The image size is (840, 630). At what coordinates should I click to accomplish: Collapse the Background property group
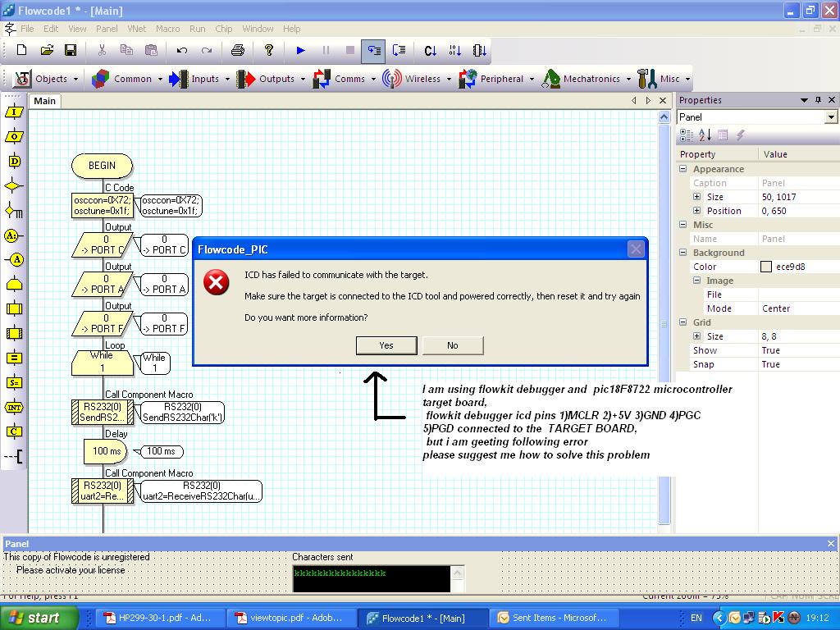click(683, 253)
